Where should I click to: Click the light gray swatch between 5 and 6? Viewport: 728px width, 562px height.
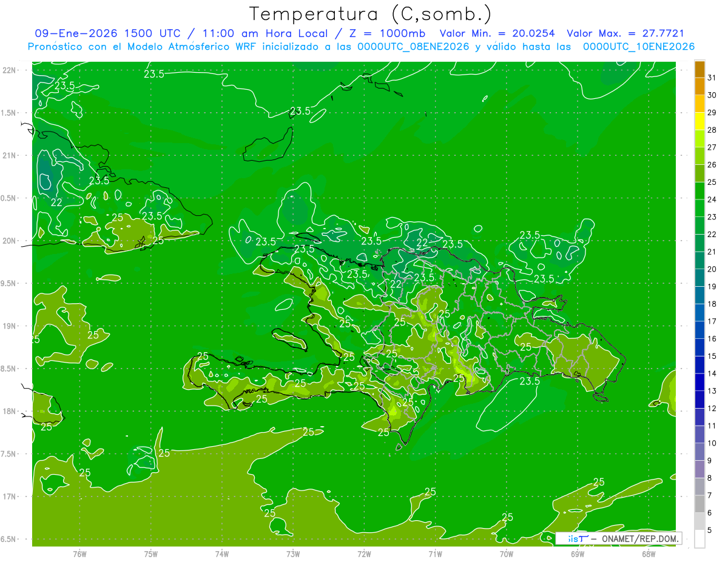point(699,521)
